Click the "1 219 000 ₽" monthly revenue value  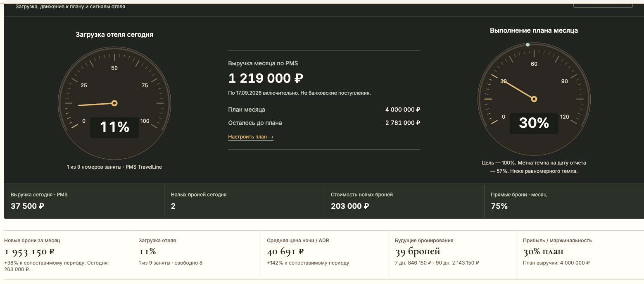coord(266,78)
